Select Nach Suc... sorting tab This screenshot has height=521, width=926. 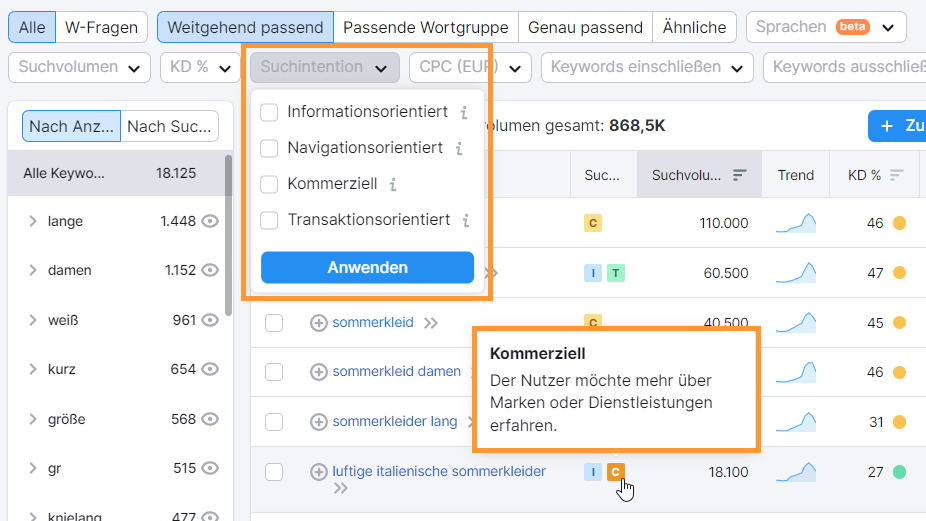coord(169,126)
